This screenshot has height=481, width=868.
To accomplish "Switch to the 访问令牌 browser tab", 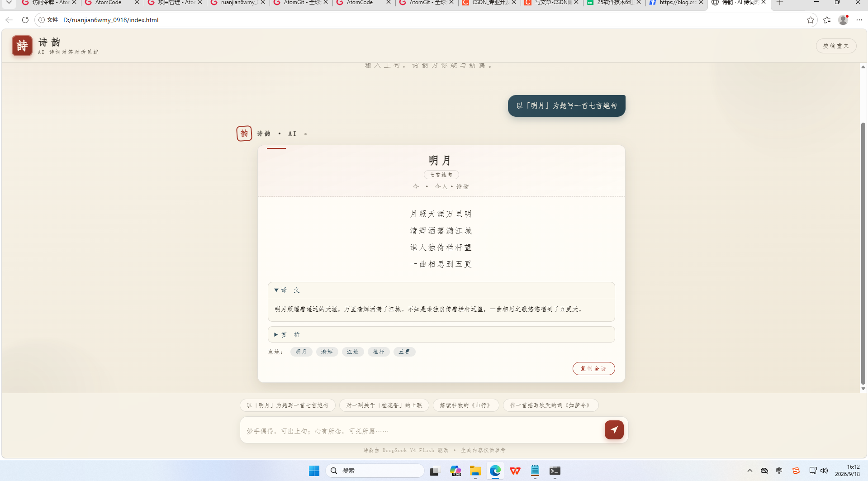I will click(x=50, y=3).
